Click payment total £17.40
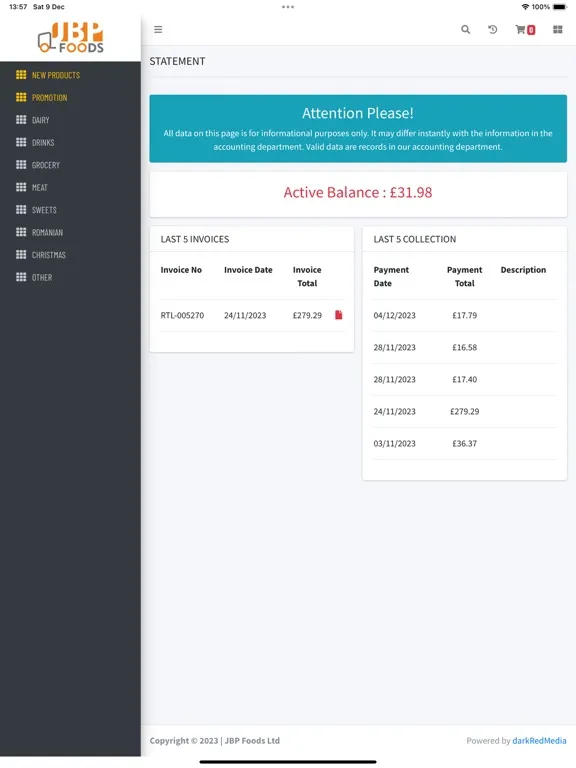The width and height of the screenshot is (576, 768). [x=464, y=380]
